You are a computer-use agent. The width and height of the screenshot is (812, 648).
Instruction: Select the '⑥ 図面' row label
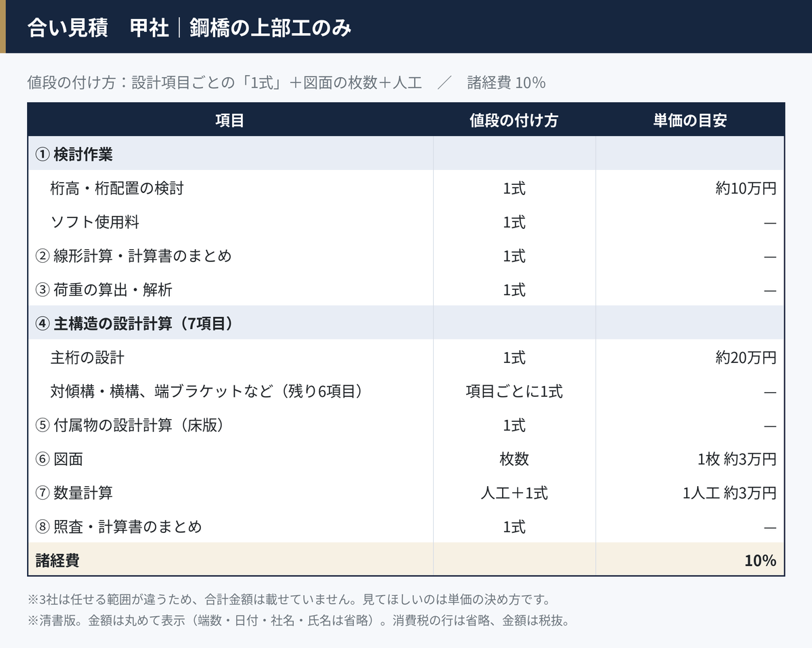point(59,459)
